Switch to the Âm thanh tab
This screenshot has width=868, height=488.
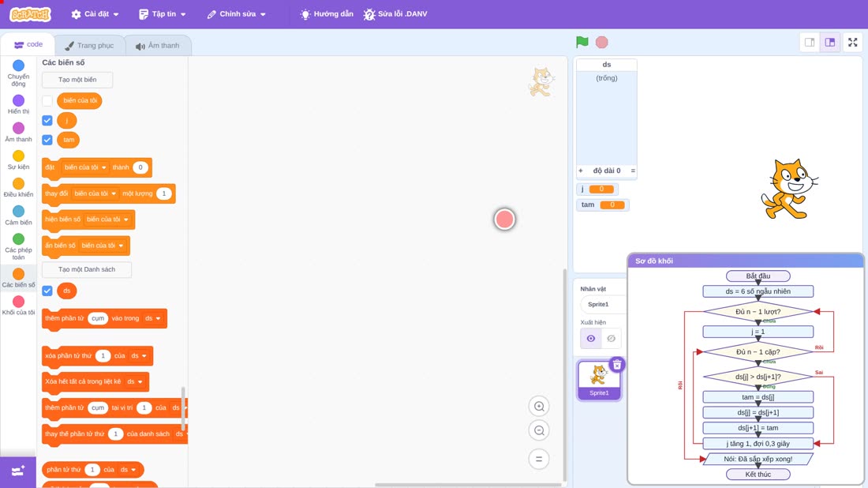point(158,46)
